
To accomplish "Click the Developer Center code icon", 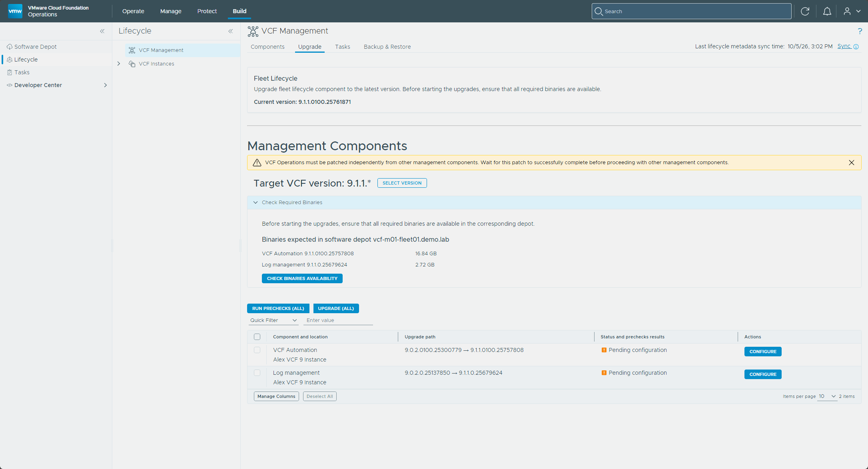I will tap(10, 85).
